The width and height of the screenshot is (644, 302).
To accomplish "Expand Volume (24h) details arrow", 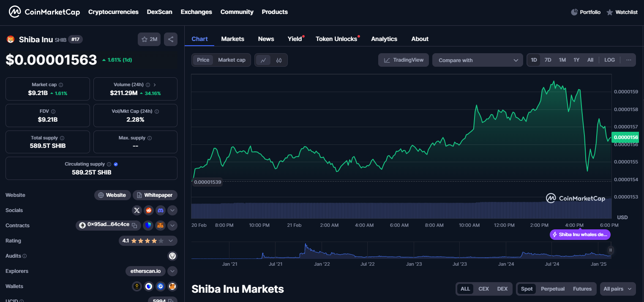I will [x=155, y=85].
